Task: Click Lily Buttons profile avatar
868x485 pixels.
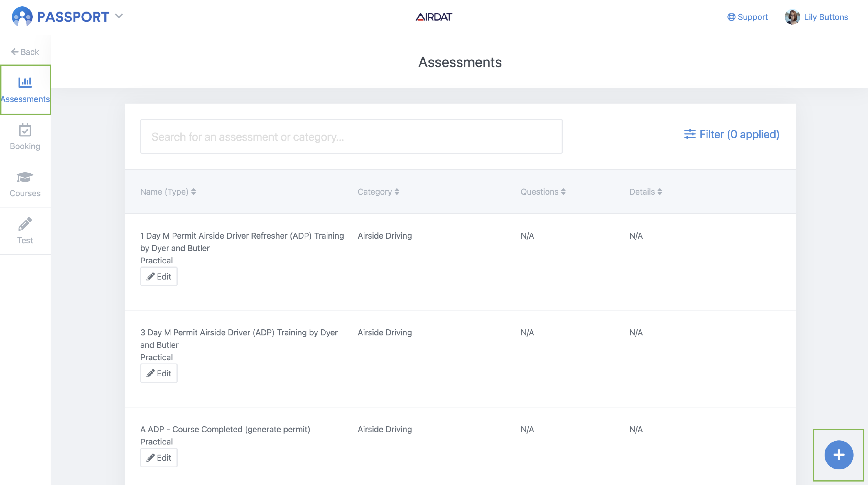Action: point(792,17)
